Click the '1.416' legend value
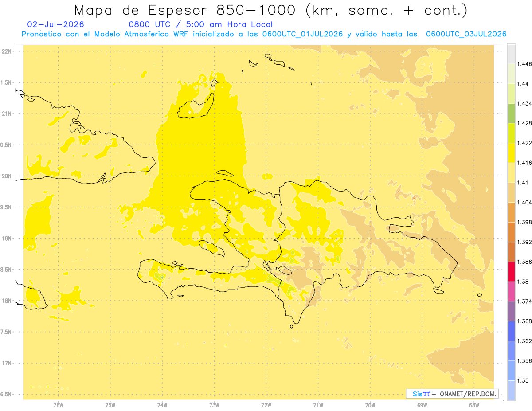The height and width of the screenshot is (411, 532). (524, 163)
